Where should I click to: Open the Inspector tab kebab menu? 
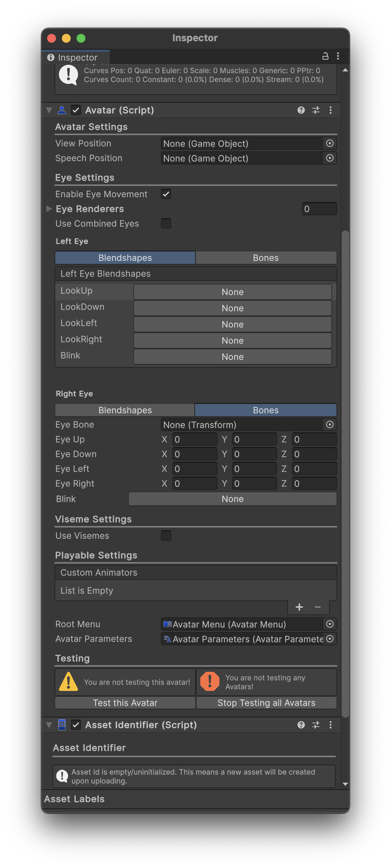coord(338,56)
